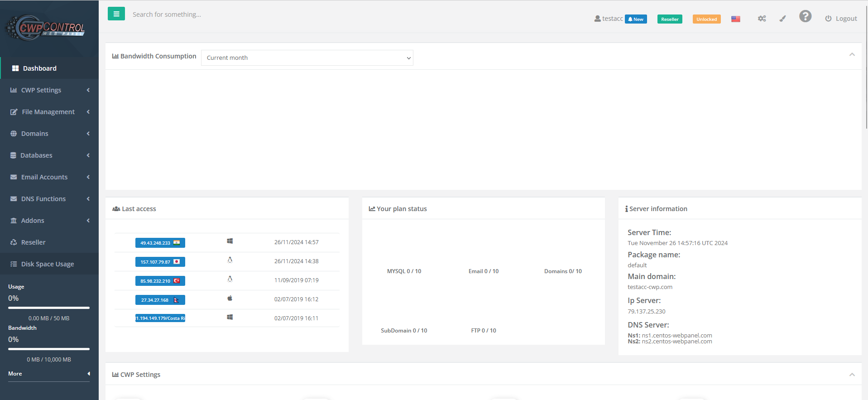
Task: Click the Disk Space Usage list icon
Action: coord(14,264)
